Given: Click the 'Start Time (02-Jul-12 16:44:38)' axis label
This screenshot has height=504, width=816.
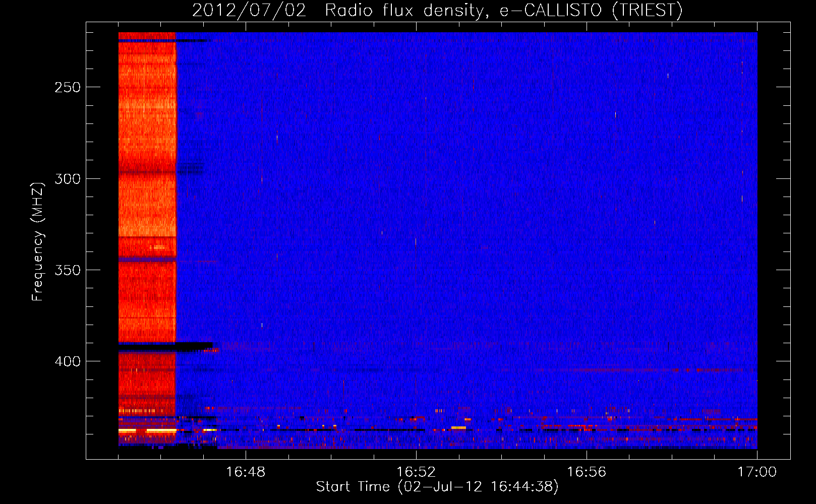Looking at the screenshot, I should click(437, 487).
